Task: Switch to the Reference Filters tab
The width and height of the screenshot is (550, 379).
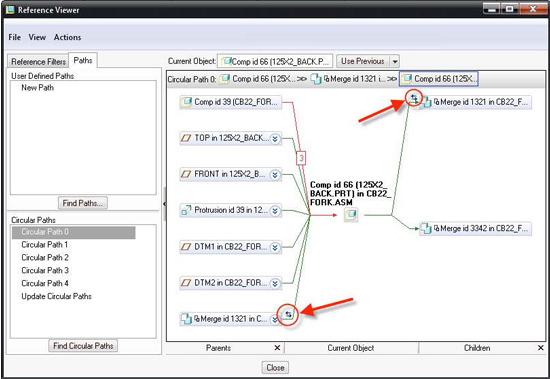Action: (38, 62)
